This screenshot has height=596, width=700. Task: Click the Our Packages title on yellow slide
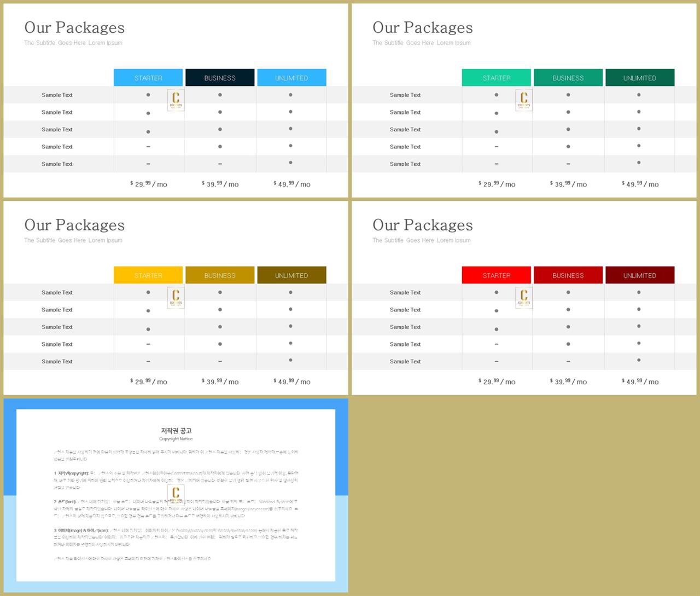pos(74,225)
